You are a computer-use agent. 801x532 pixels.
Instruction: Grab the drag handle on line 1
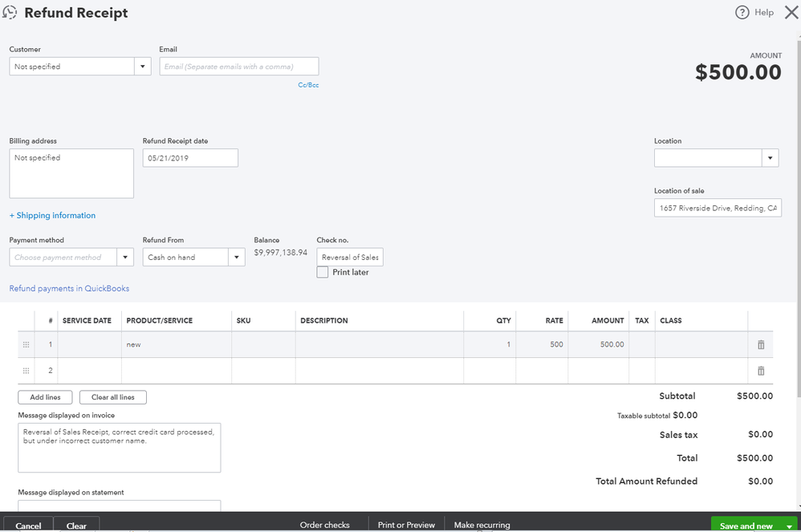click(26, 345)
